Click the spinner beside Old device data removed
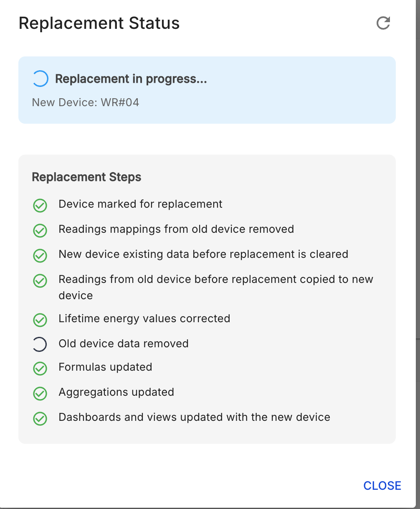The image size is (420, 509). pyautogui.click(x=40, y=345)
